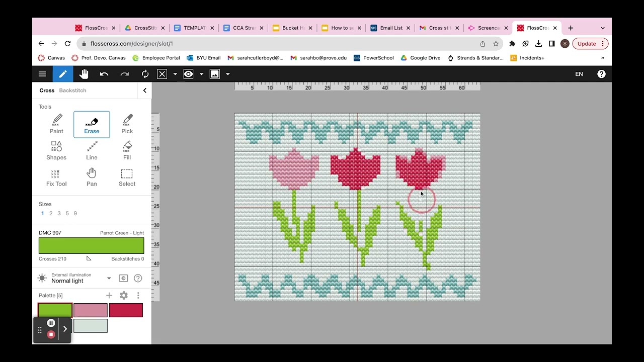The height and width of the screenshot is (362, 644).
Task: Click the small triangle stitch-count toggle
Action: (x=89, y=258)
